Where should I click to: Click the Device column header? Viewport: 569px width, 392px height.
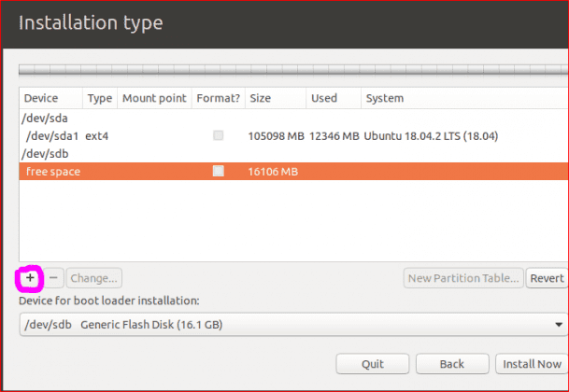pos(50,98)
